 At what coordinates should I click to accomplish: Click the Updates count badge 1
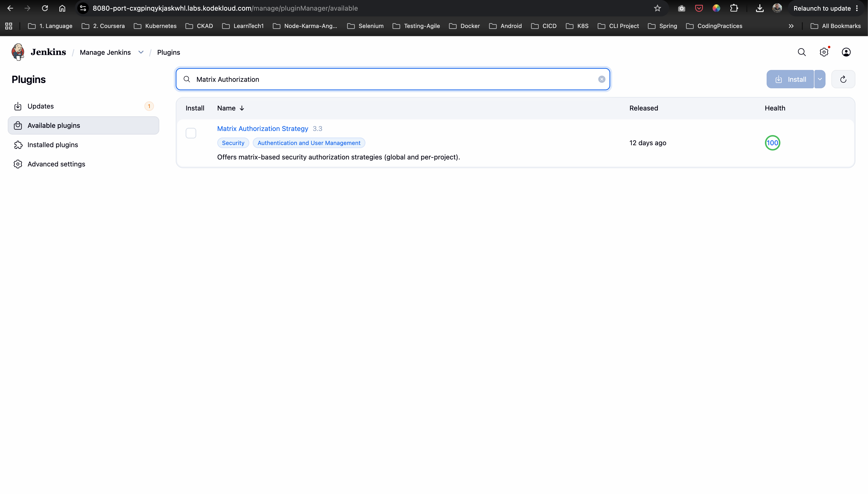[x=149, y=106]
